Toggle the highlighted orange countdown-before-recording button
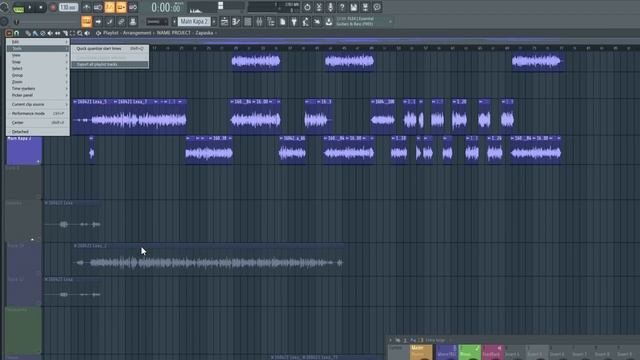Screen dimensions: 640x360 [110, 7]
